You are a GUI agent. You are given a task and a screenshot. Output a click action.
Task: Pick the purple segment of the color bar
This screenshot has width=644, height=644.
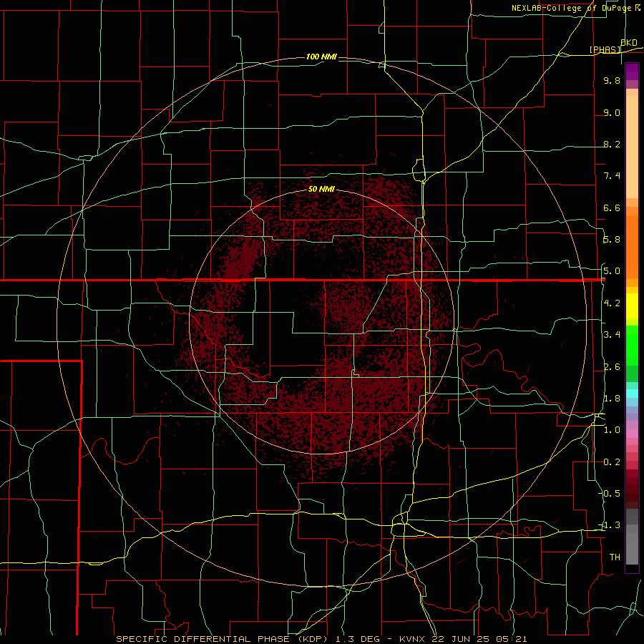(632, 72)
